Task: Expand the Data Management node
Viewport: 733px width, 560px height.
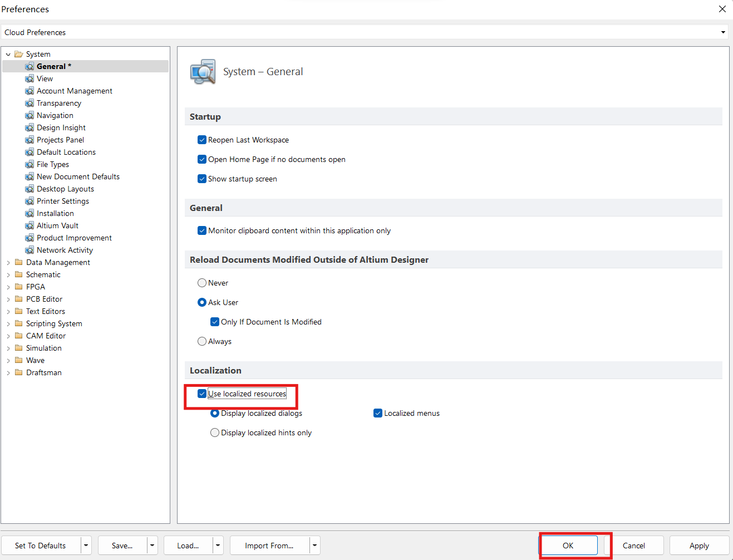Action: [x=8, y=263]
